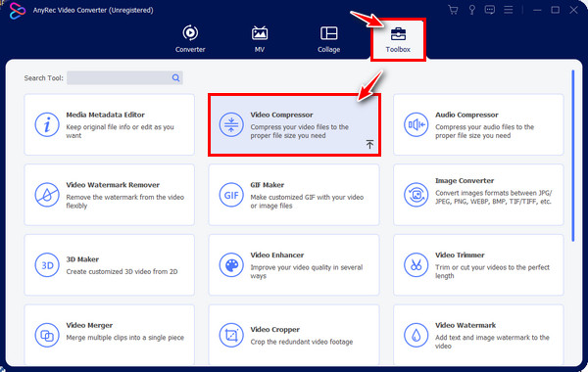Image resolution: width=588 pixels, height=372 pixels.
Task: Open Video Watermark Remover title
Action: (x=113, y=185)
